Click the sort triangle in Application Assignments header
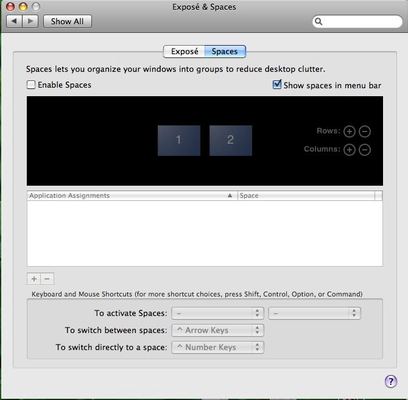Screen dimensions: 408x400 click(x=230, y=196)
